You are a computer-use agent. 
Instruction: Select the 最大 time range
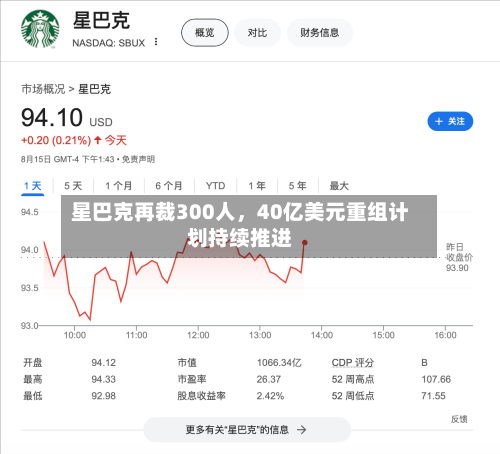[339, 186]
